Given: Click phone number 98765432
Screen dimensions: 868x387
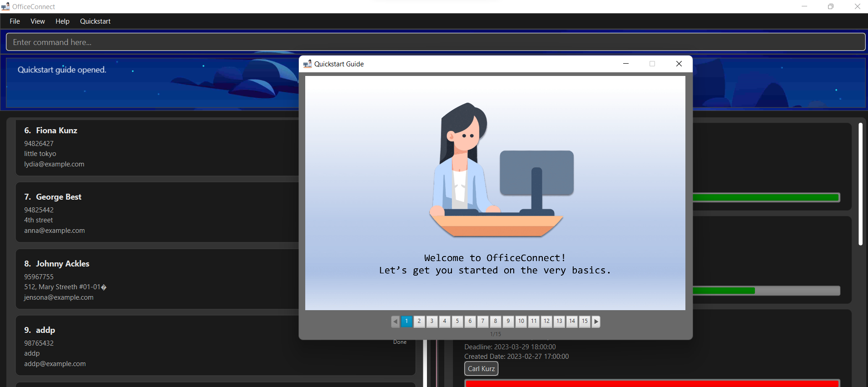Looking at the screenshot, I should click(39, 343).
